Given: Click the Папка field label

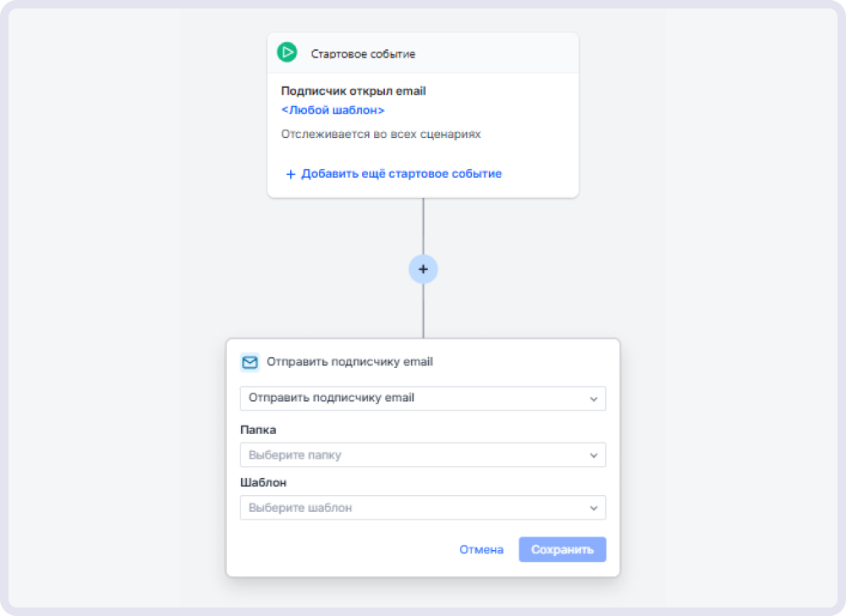Looking at the screenshot, I should (x=258, y=430).
